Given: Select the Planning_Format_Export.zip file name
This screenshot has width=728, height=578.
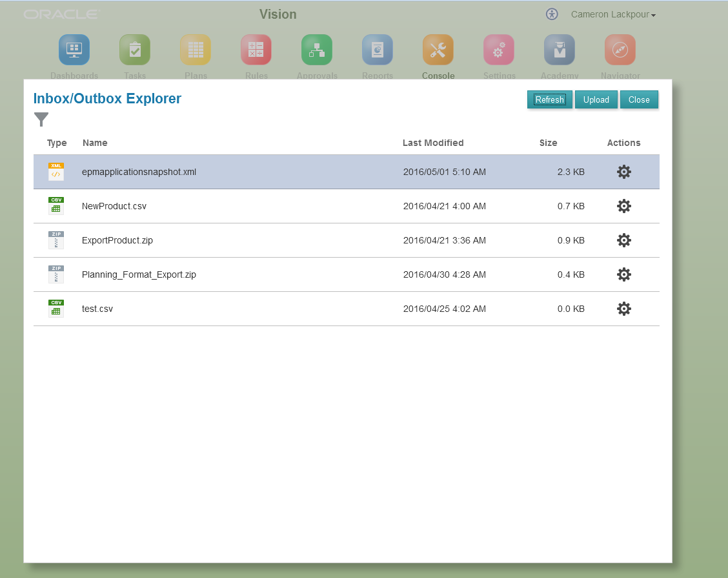Looking at the screenshot, I should 139,274.
